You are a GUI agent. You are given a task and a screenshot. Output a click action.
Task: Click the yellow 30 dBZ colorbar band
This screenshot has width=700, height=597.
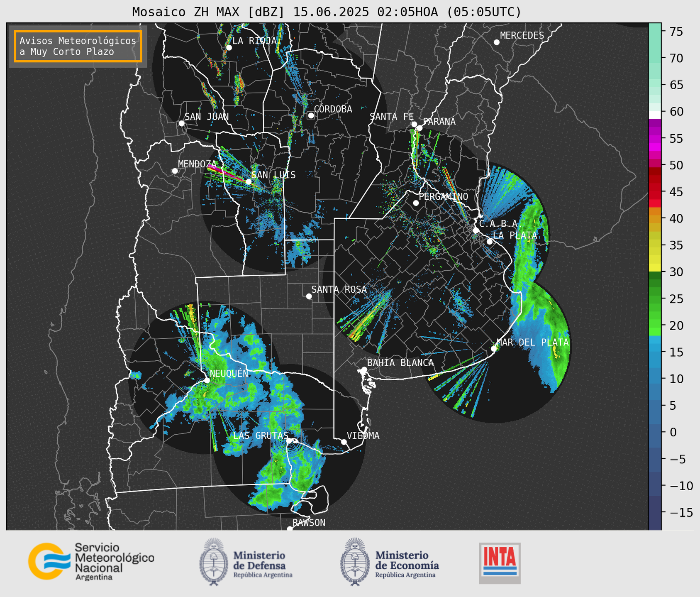pos(655,268)
